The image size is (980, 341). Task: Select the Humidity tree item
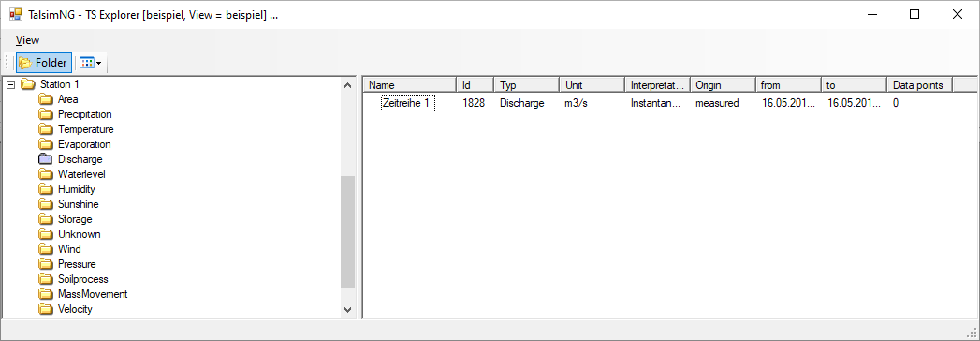(76, 189)
